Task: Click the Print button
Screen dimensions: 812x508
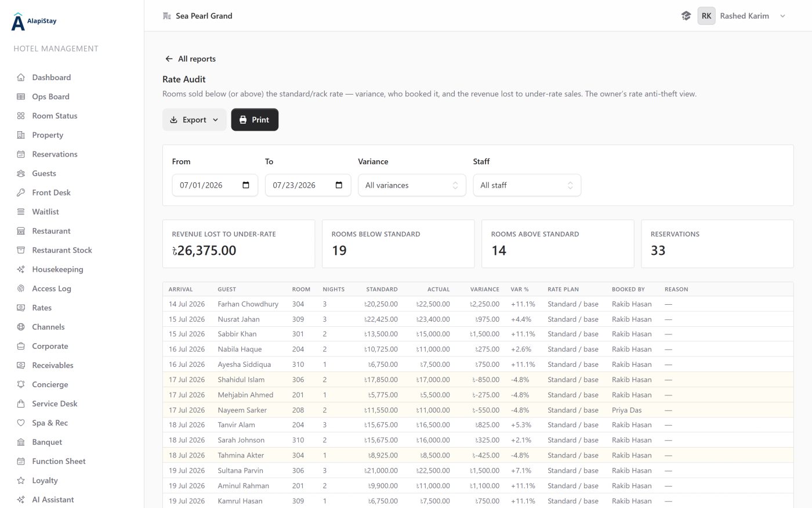Action: pos(255,120)
